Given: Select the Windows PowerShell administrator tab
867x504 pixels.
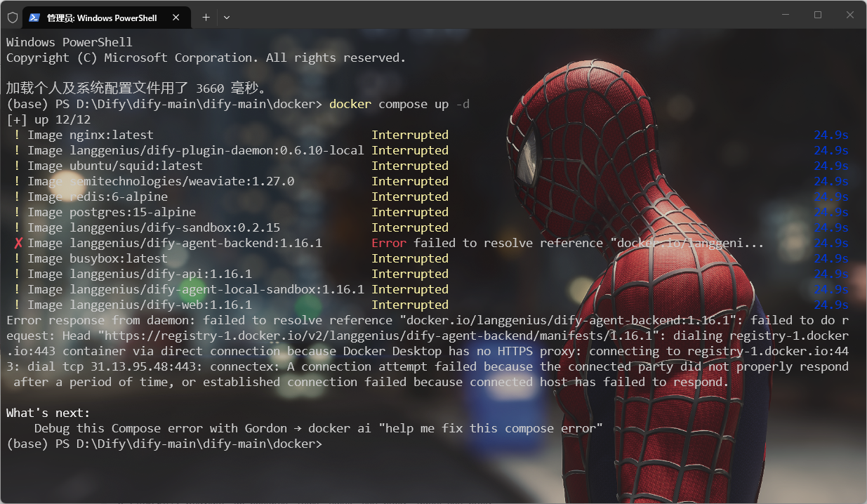Looking at the screenshot, I should click(x=106, y=18).
